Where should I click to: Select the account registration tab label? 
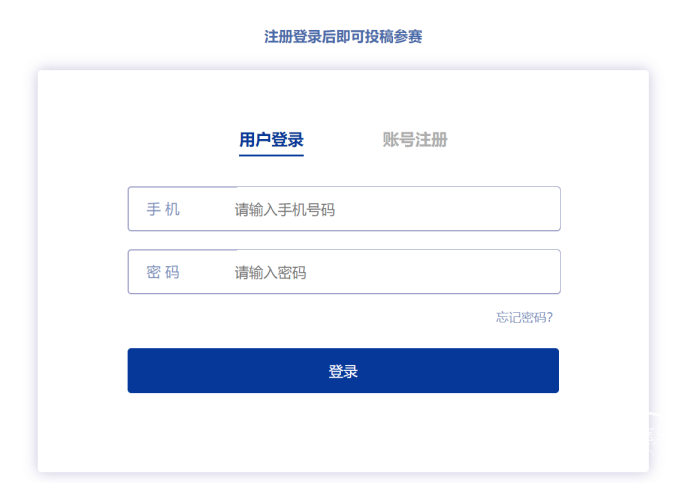[414, 140]
